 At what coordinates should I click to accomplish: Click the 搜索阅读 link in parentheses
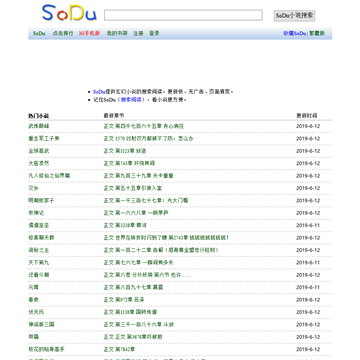131,100
